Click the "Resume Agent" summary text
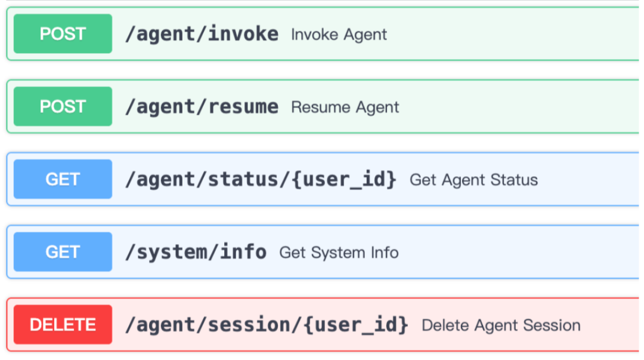Viewport: 644px width, 360px height. [x=345, y=107]
